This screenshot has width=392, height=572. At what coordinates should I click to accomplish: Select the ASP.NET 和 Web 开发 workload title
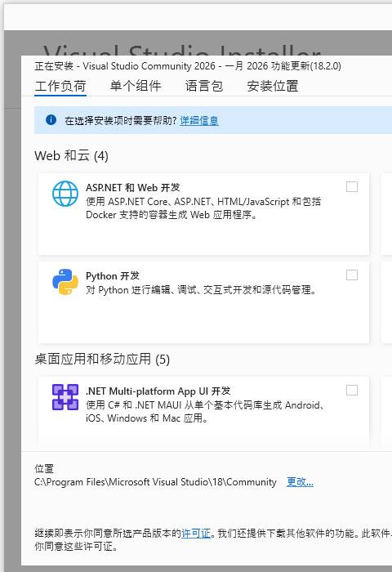point(133,187)
